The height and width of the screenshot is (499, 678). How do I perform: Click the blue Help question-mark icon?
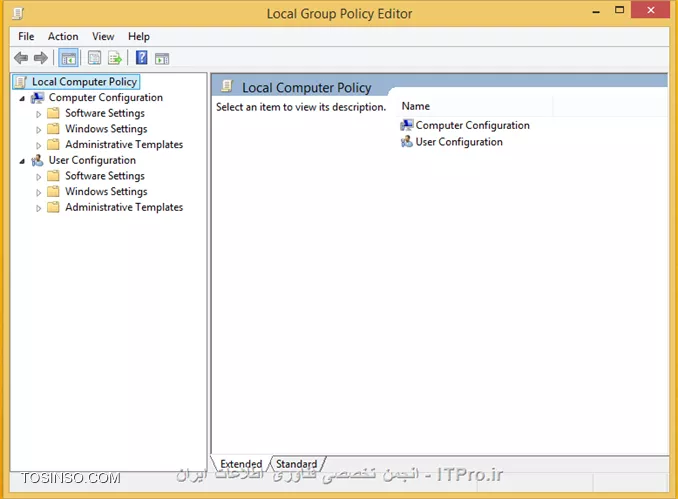click(x=141, y=58)
